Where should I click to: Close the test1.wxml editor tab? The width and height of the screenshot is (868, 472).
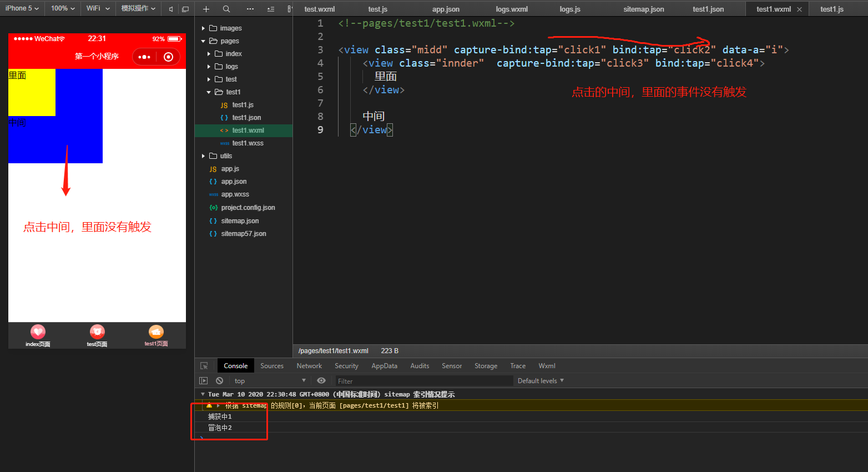click(799, 9)
